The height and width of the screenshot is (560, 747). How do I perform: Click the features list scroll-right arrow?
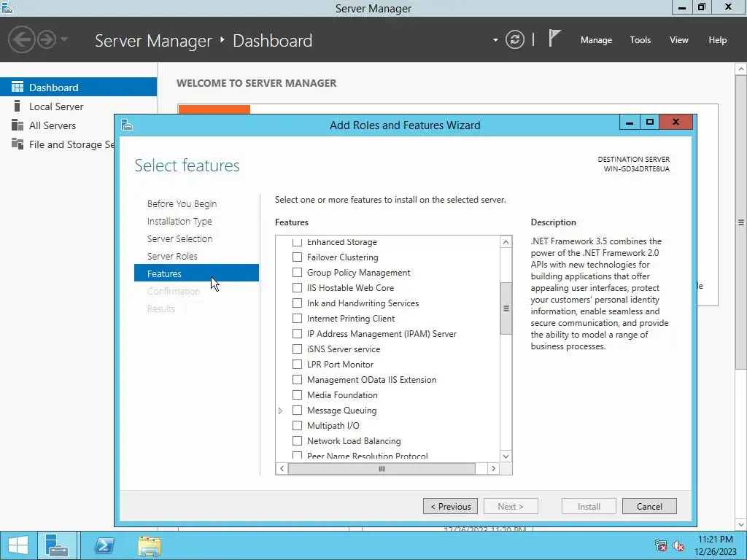(494, 469)
